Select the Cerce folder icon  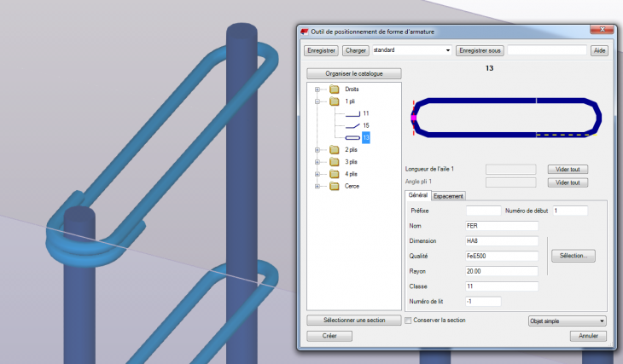(335, 186)
